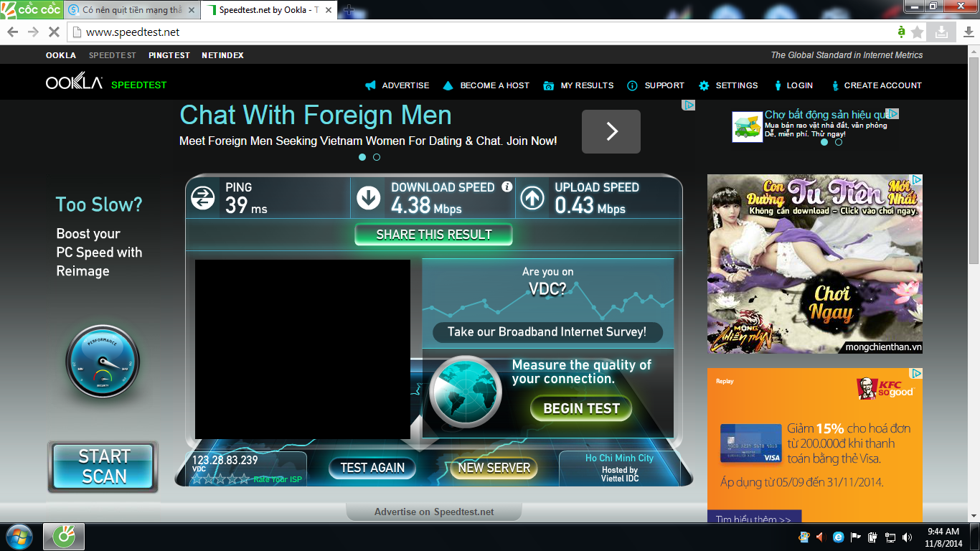Image resolution: width=980 pixels, height=551 pixels.
Task: Bookmark this page with the star icon
Action: pos(918,32)
